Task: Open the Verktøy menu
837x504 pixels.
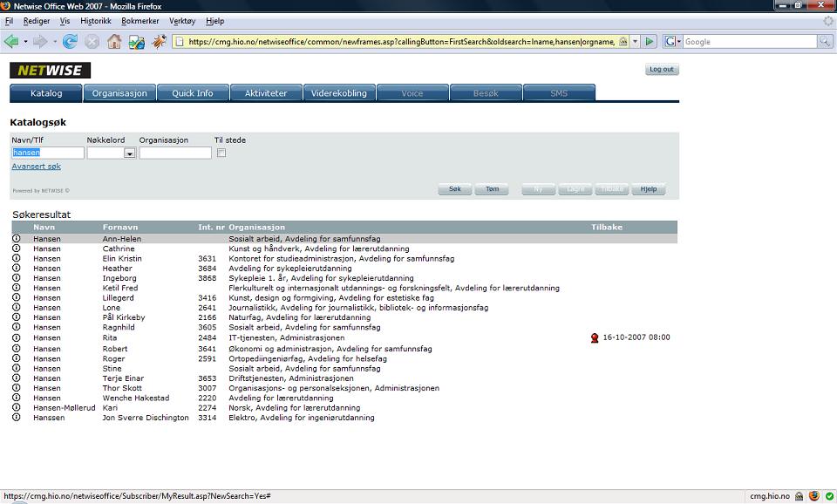Action: pyautogui.click(x=182, y=21)
